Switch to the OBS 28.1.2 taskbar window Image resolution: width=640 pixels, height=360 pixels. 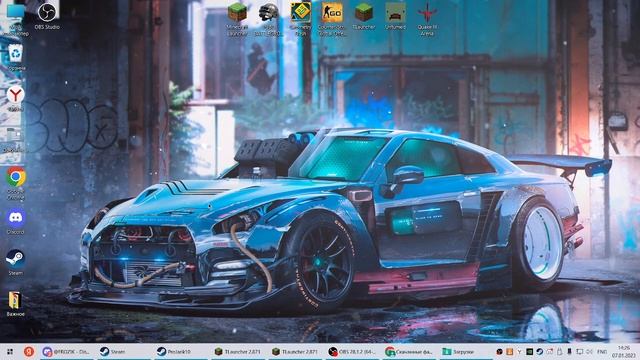pos(352,351)
